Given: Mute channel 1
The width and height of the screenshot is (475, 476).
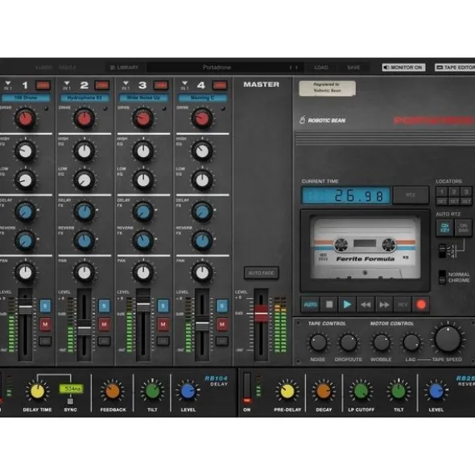Looking at the screenshot, I should [45, 325].
